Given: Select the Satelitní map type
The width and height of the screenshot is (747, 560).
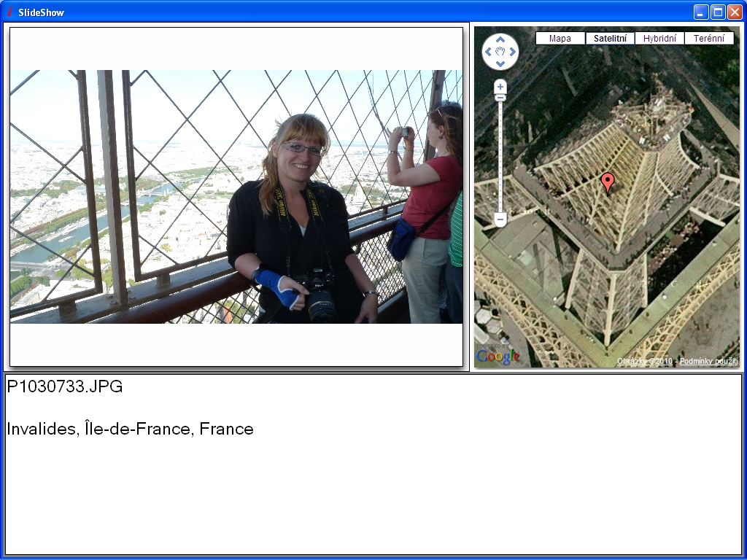Looking at the screenshot, I should 610,39.
